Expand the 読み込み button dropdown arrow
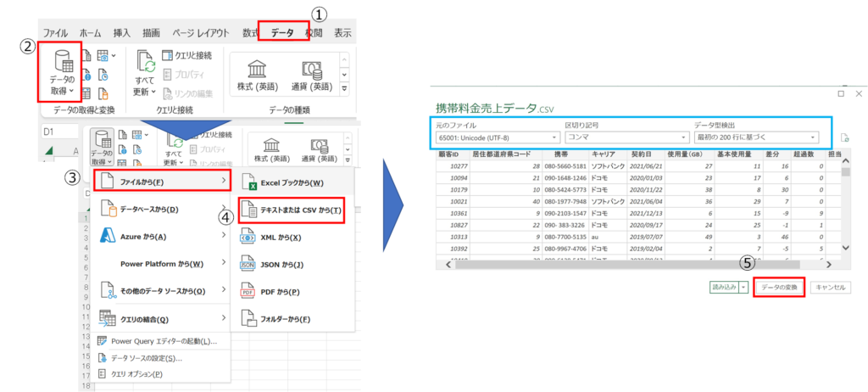This screenshot has height=392, width=868. (x=744, y=288)
